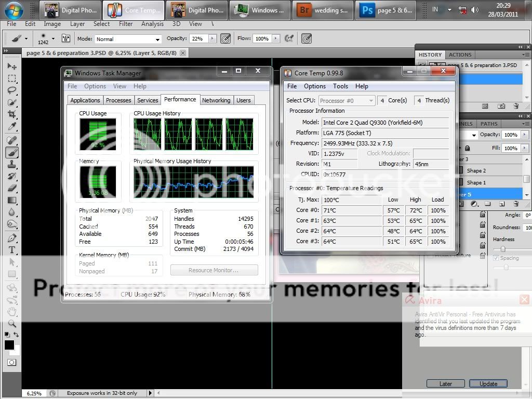532x399 pixels.
Task: Switch to the Adobe Bridge taskbar button
Action: (x=322, y=10)
